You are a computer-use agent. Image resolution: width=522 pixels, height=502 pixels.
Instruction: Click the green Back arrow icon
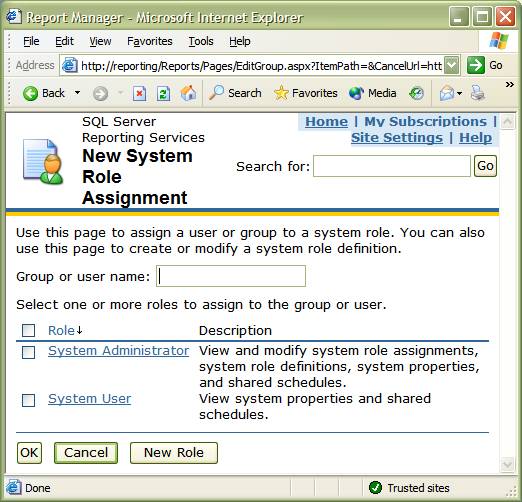(30, 93)
